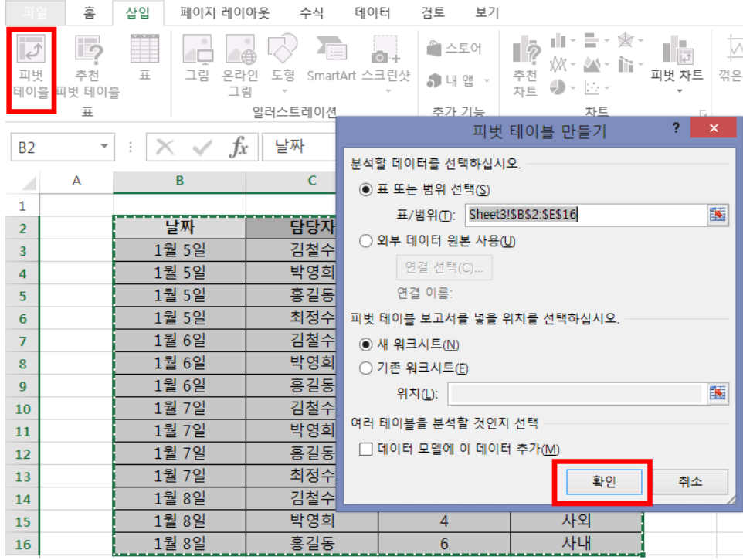This screenshot has height=560, width=743.
Task: Click cell with value 4 in row 15
Action: (444, 521)
